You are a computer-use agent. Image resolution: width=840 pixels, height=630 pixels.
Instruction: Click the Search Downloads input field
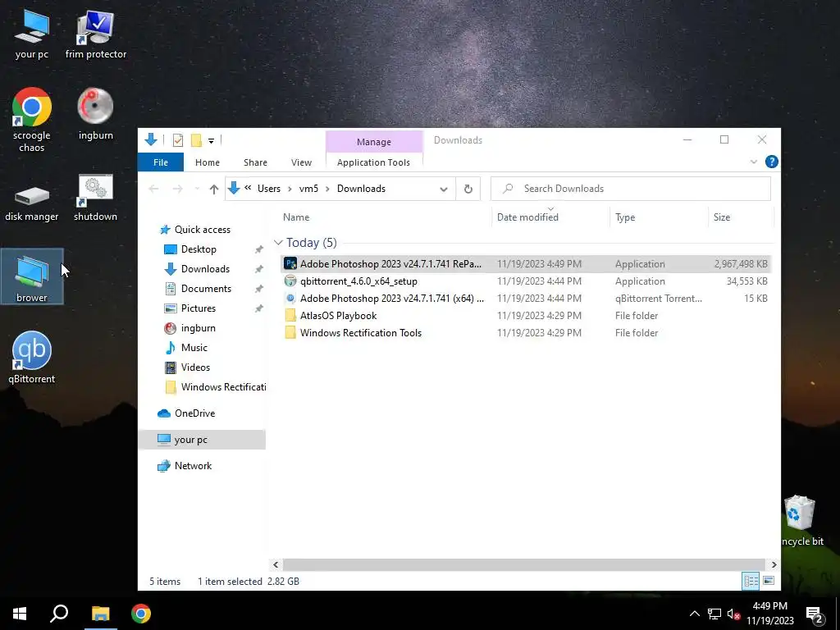click(631, 189)
